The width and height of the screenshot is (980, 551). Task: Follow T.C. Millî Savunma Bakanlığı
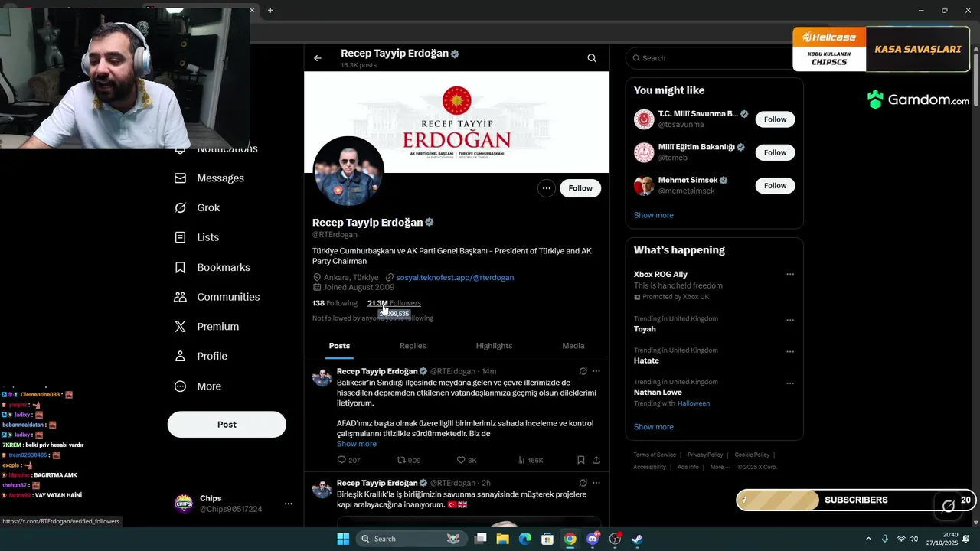[775, 119]
